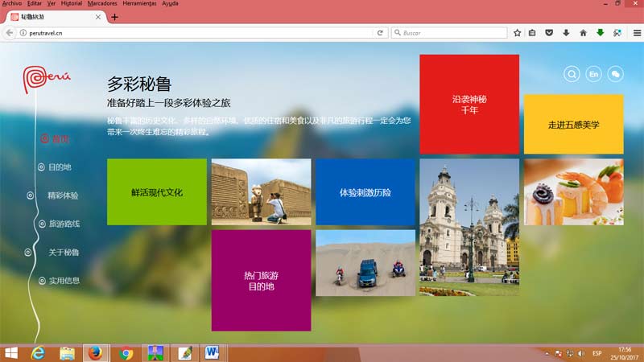Close the 秘鲁旅游 tab
The image size is (644, 362).
(x=97, y=17)
